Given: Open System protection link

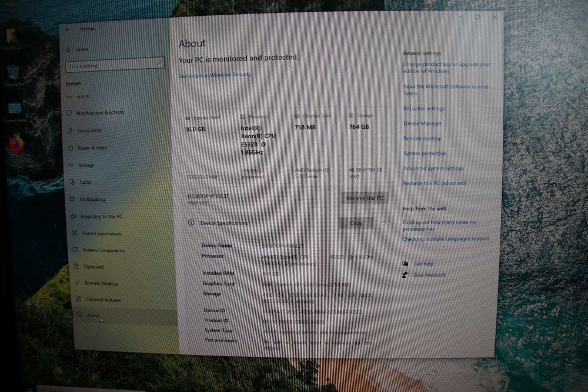Looking at the screenshot, I should (425, 153).
